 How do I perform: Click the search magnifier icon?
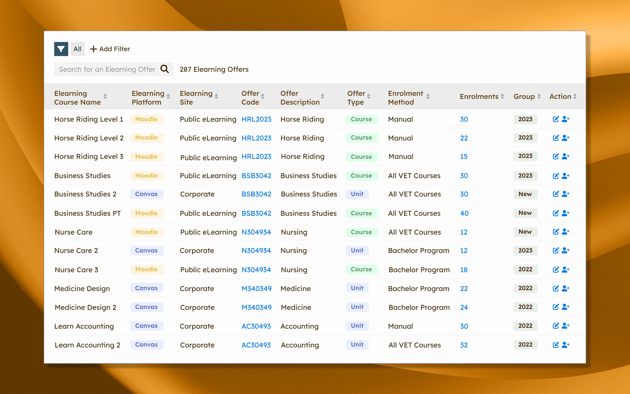coord(165,69)
